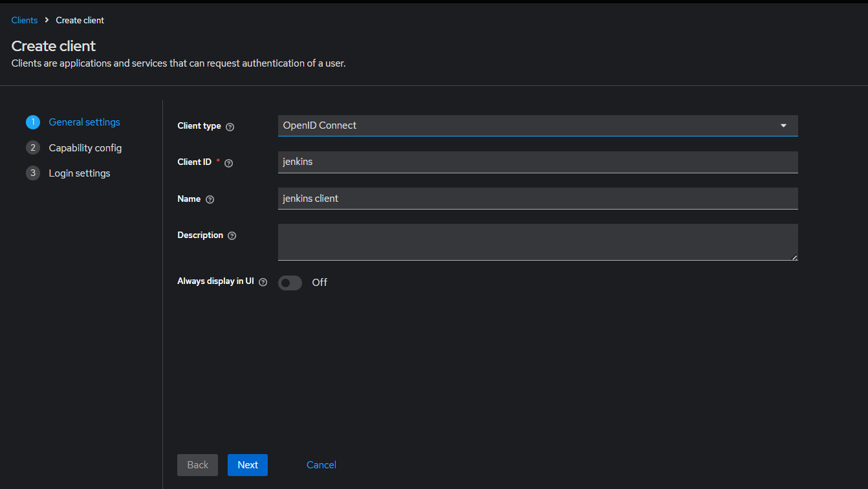Click the Client ID input field
Viewport: 868px width, 489px height.
537,162
